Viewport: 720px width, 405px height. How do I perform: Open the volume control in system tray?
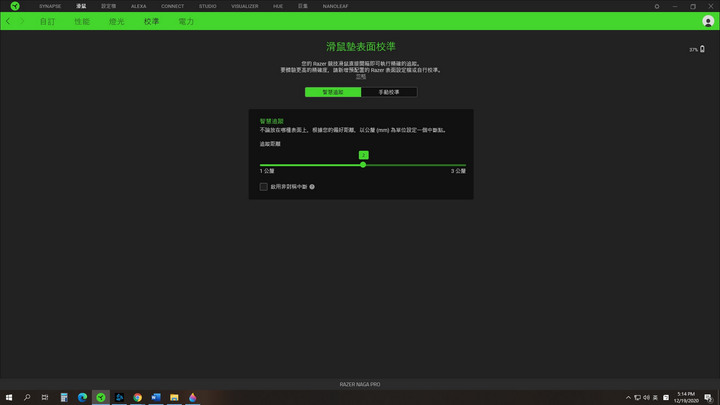pos(646,398)
